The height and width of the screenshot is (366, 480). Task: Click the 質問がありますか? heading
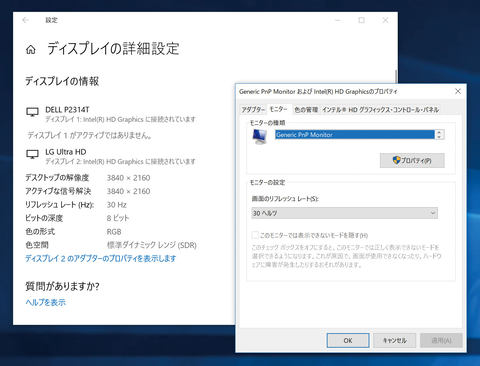pos(62,286)
